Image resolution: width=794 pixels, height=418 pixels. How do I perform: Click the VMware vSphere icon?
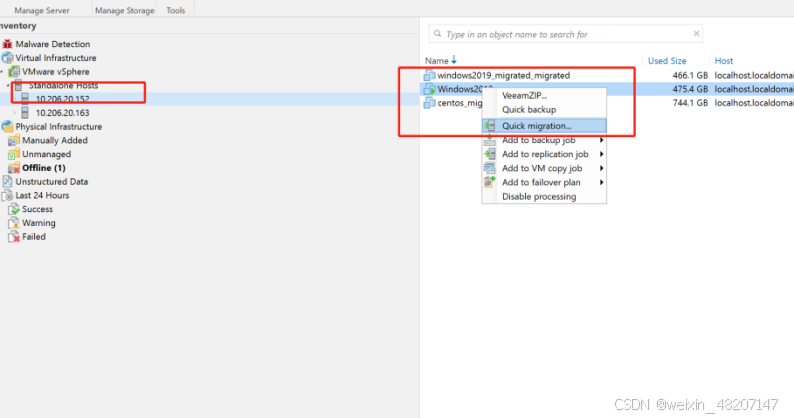pyautogui.click(x=14, y=71)
